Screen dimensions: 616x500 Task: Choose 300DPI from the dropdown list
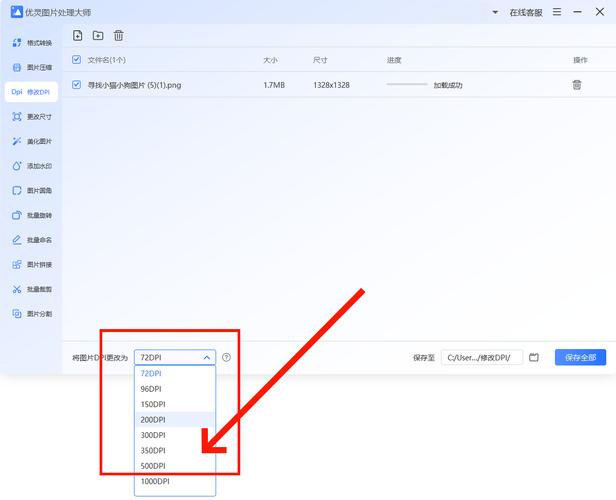click(x=175, y=435)
